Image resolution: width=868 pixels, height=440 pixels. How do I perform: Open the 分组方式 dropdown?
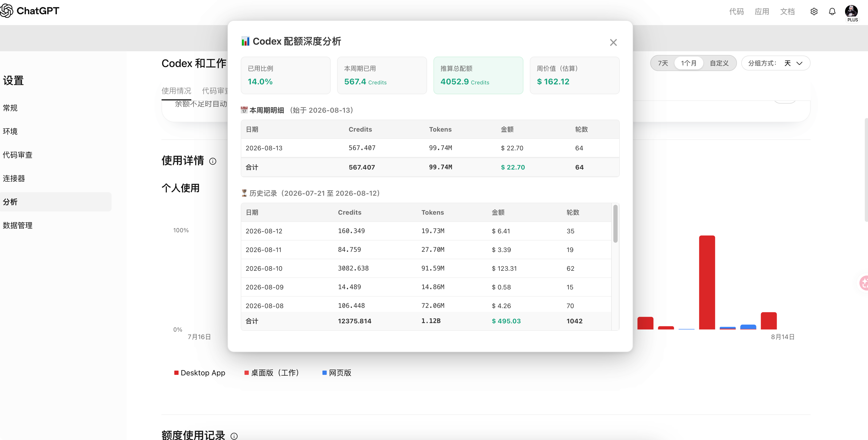click(x=776, y=63)
